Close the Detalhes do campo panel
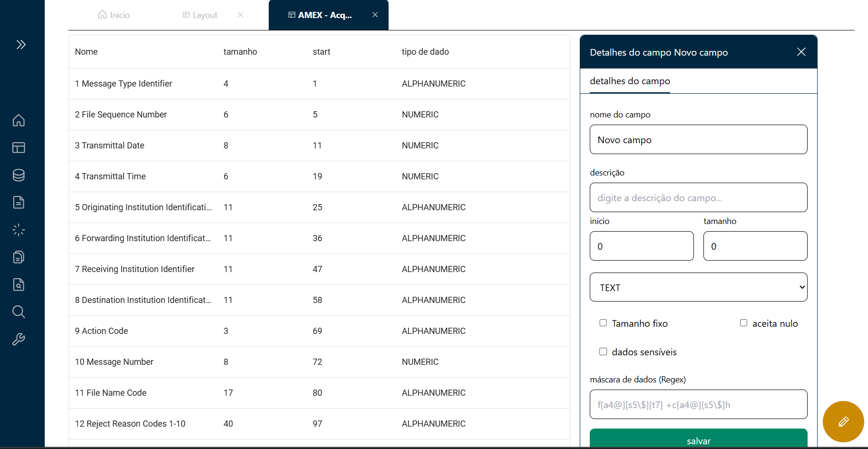Screen dimensions: 868x449 (x=801, y=52)
